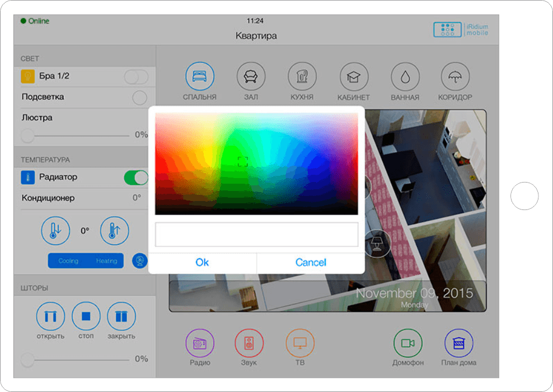Select the Кухня kitchen icon
The height and width of the screenshot is (392, 553).
coord(302,77)
